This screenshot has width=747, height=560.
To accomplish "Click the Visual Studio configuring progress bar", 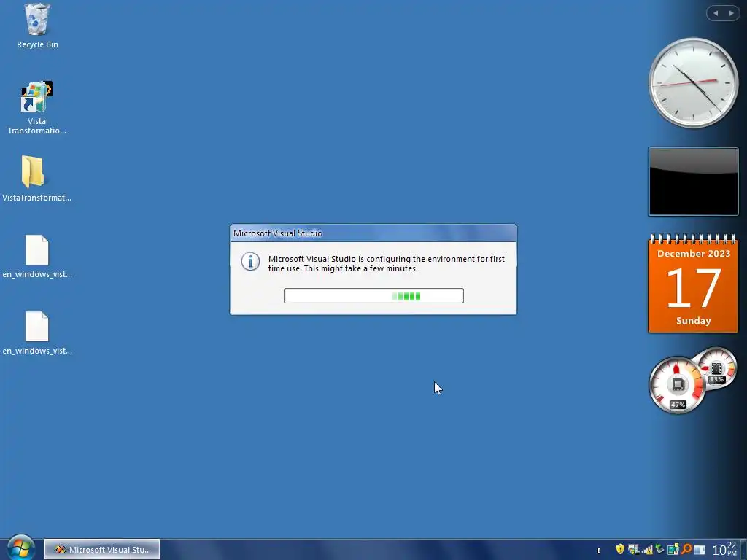I will pos(373,296).
